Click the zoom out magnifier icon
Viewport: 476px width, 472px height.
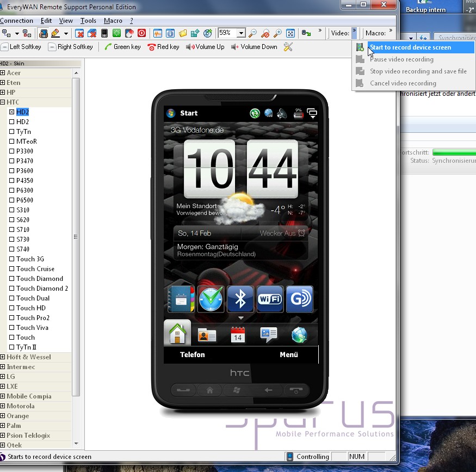tap(252, 33)
